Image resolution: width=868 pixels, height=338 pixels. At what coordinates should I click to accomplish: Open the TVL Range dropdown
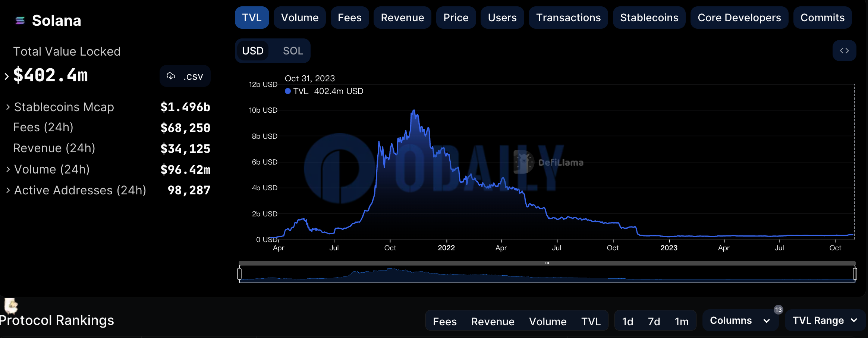825,320
